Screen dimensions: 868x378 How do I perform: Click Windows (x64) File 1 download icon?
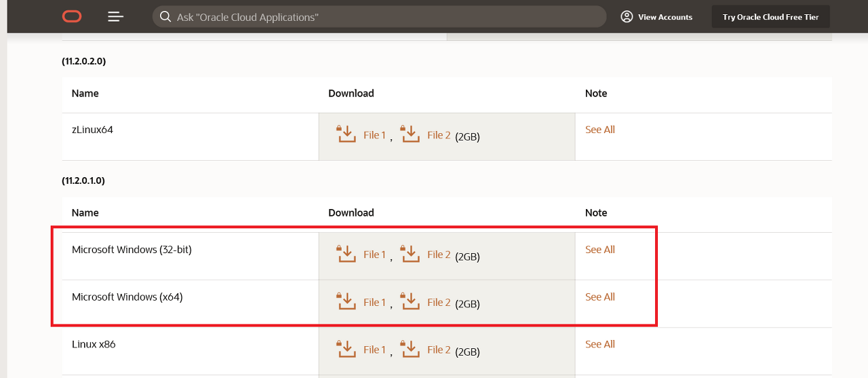[346, 301]
